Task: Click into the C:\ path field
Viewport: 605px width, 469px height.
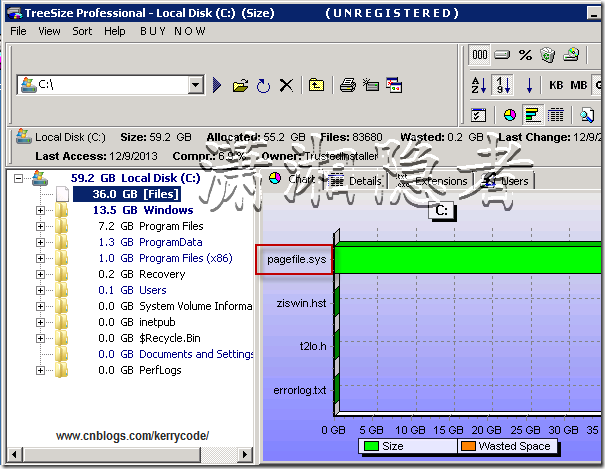Action: click(112, 85)
